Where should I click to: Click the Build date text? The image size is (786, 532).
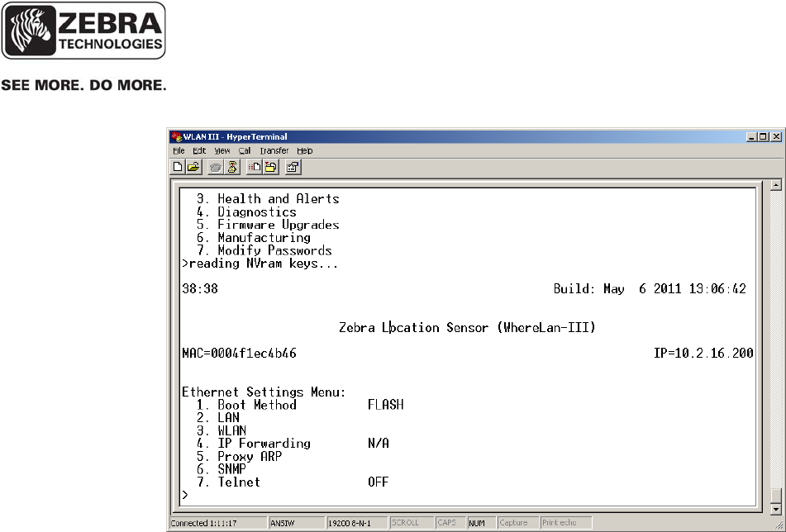coord(650,289)
